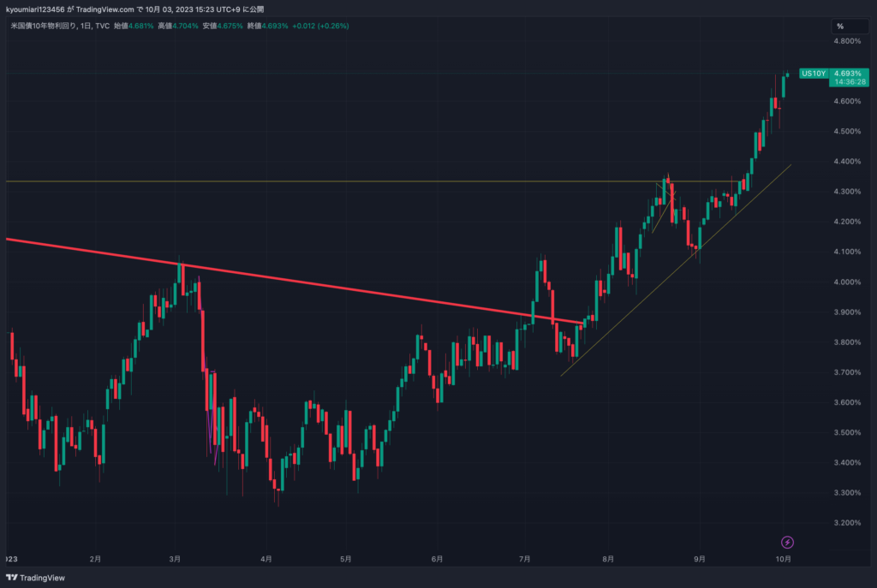877x588 pixels.
Task: Click the 米国債10年物利回り chart title
Action: click(x=41, y=26)
